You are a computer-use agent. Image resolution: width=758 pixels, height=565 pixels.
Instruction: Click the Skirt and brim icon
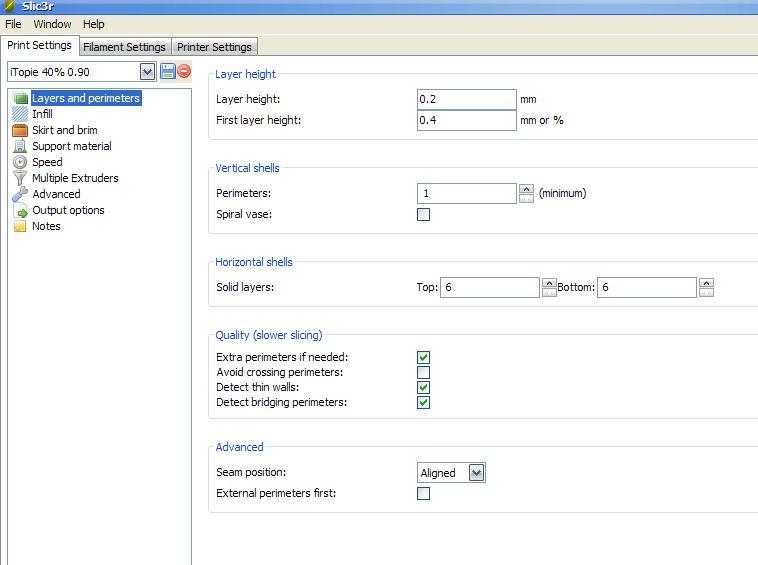coord(20,130)
